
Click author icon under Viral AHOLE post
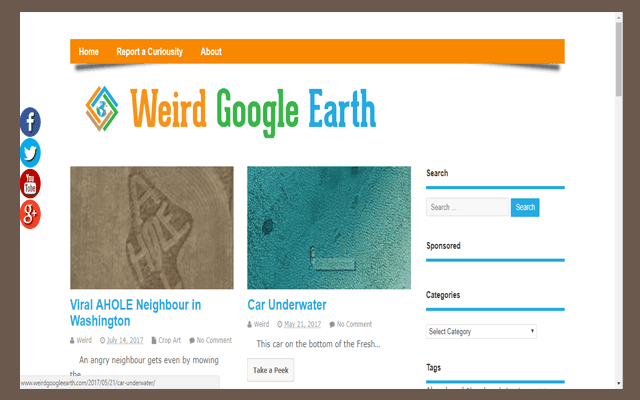(73, 340)
